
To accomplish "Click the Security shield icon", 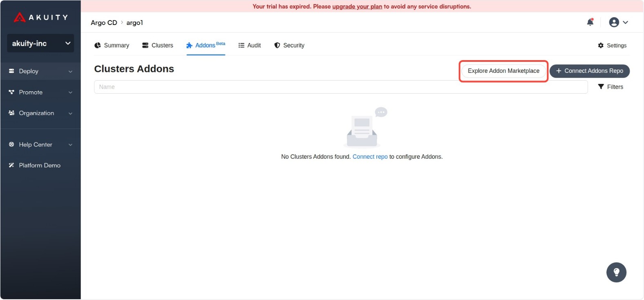I will [x=277, y=45].
